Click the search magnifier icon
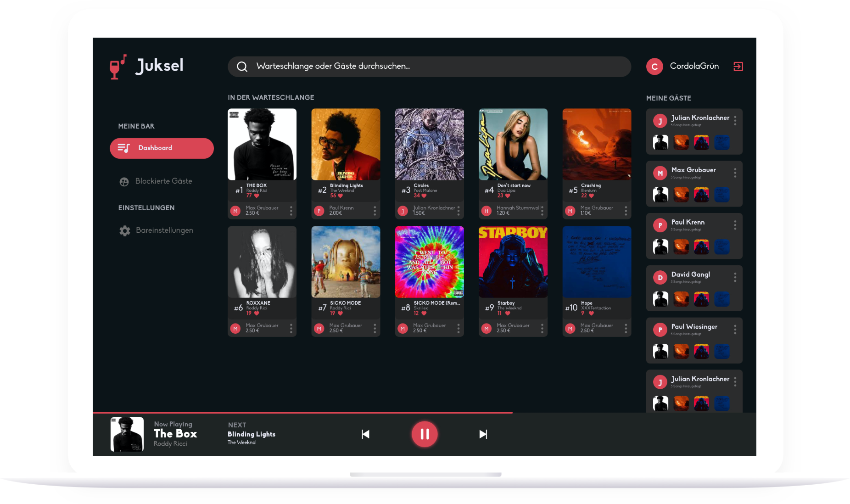 [x=242, y=67]
